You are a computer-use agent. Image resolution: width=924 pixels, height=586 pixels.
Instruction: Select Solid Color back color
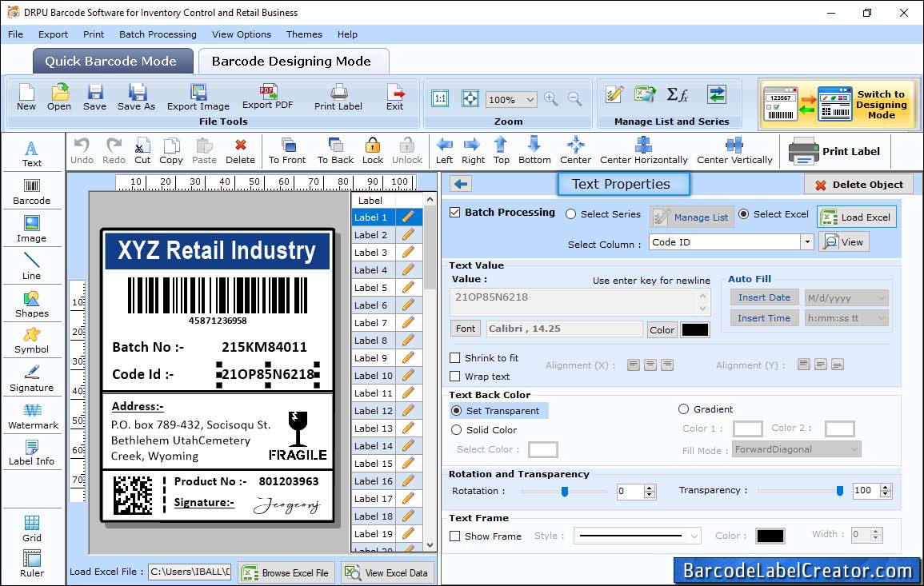(x=456, y=430)
